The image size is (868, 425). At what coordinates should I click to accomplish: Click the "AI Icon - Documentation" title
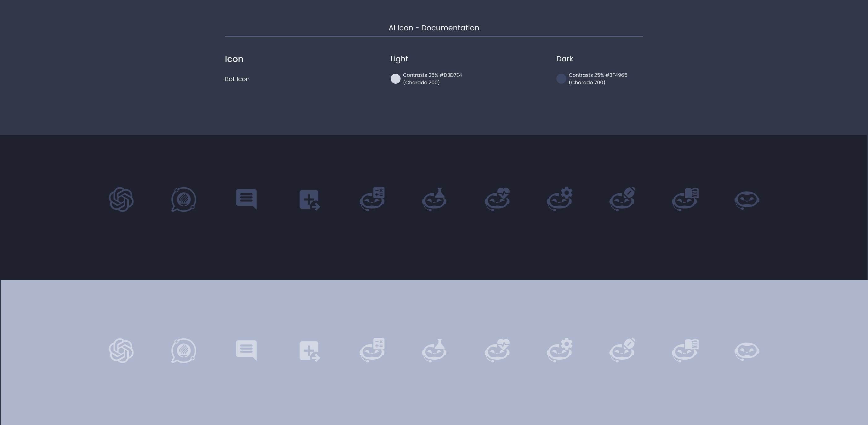click(434, 28)
